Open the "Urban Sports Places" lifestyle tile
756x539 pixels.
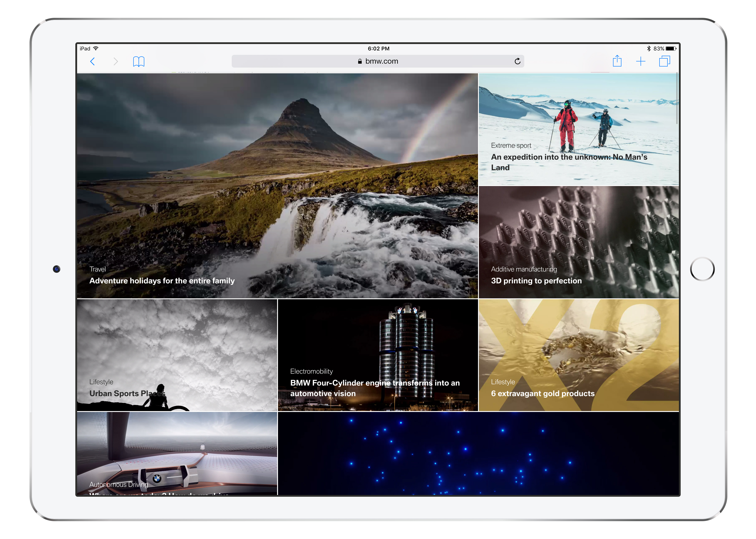127,393
